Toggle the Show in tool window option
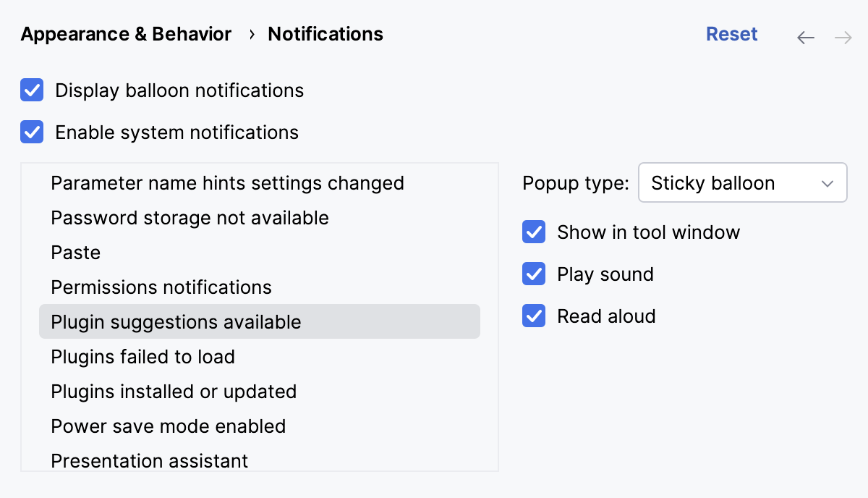This screenshot has width=868, height=498. (533, 232)
